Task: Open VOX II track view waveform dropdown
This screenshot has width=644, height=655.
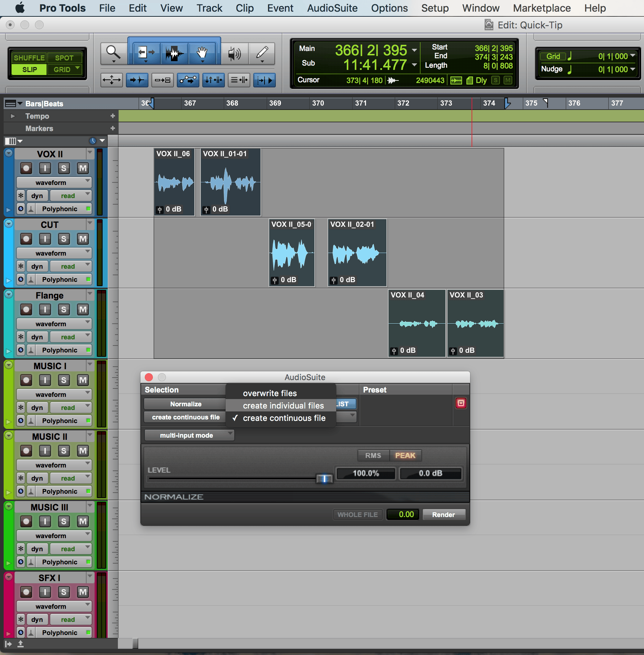Action: tap(54, 182)
